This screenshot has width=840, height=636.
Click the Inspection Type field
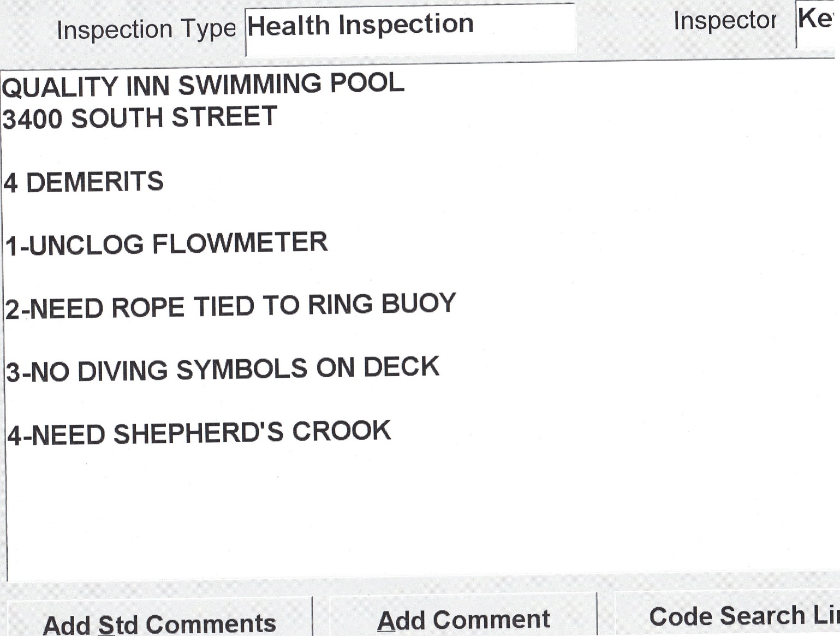[x=409, y=27]
